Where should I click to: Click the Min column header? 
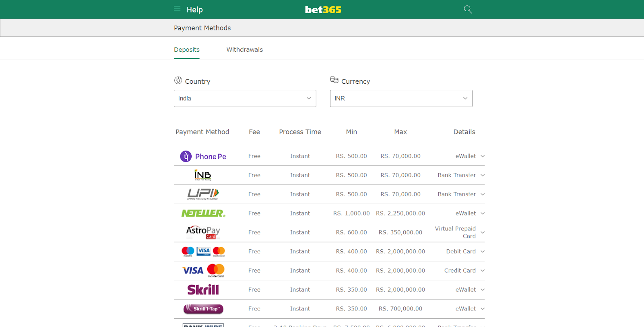[x=351, y=132]
